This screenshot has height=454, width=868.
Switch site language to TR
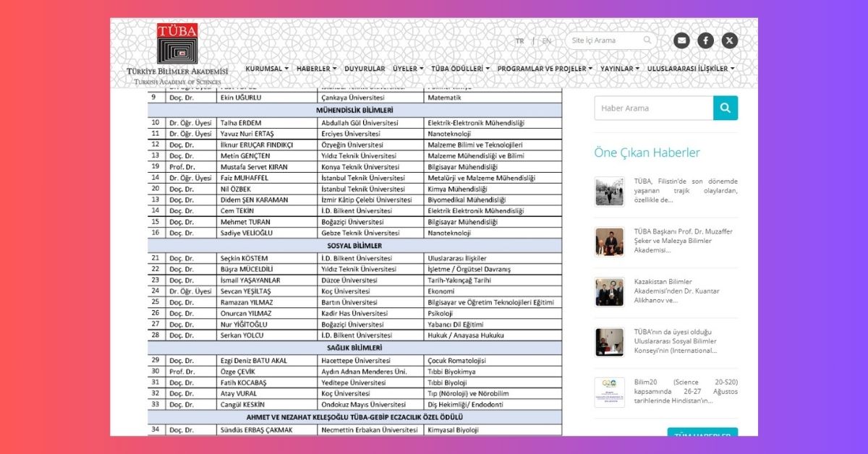click(x=519, y=41)
